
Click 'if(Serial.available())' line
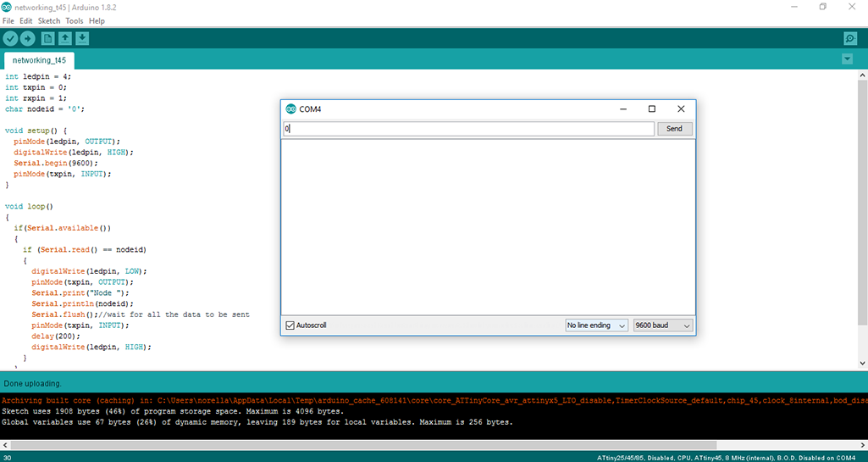coord(63,228)
